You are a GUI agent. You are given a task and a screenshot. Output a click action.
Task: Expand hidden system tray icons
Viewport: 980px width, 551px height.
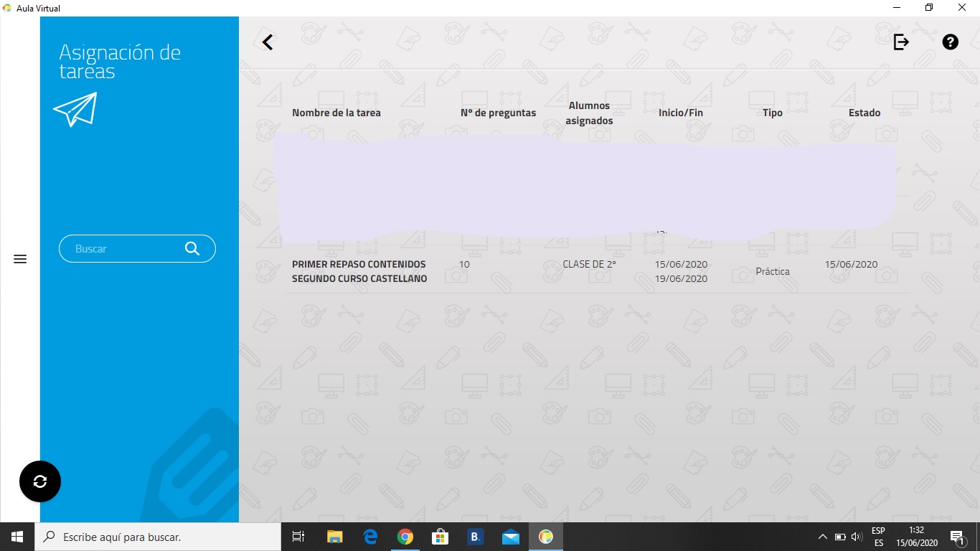[x=823, y=537]
